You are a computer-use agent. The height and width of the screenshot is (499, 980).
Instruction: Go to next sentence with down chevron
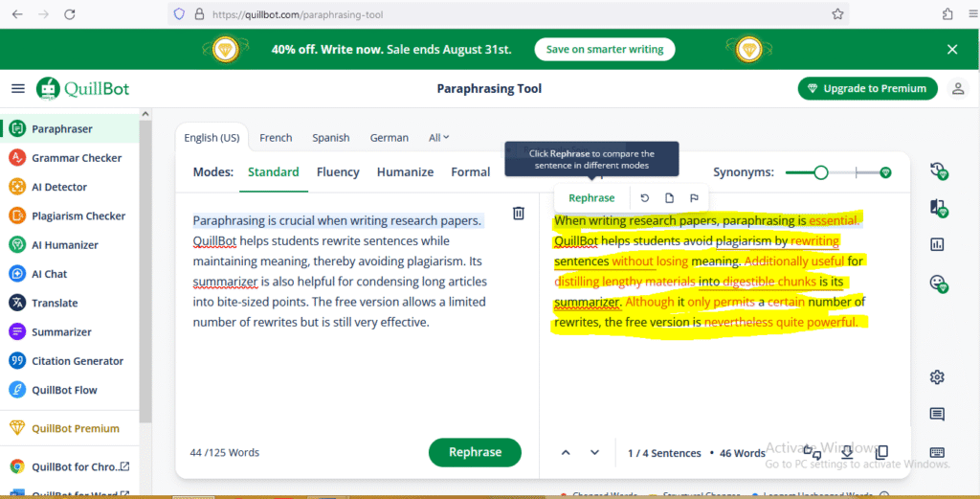click(x=594, y=452)
